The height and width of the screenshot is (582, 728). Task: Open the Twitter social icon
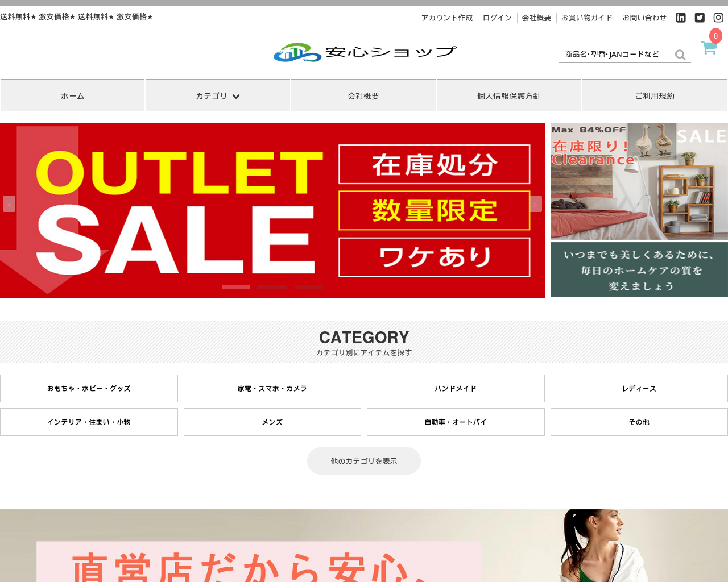700,18
